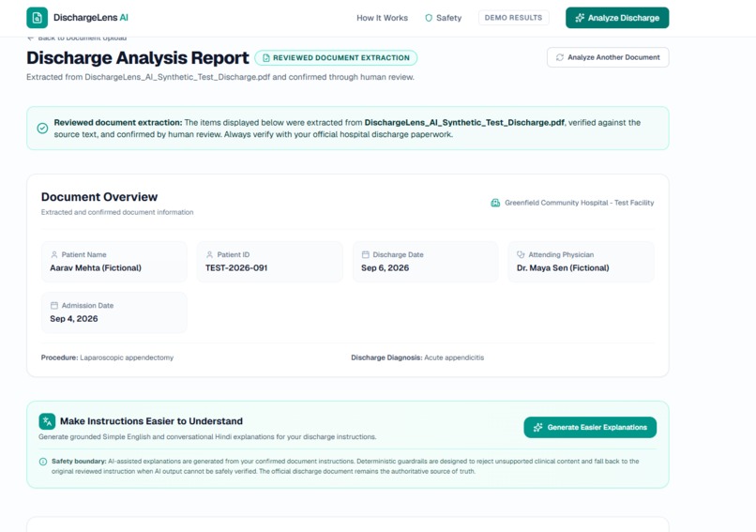Image resolution: width=756 pixels, height=532 pixels.
Task: Click the green checkmark icon in the notice
Action: [42, 129]
